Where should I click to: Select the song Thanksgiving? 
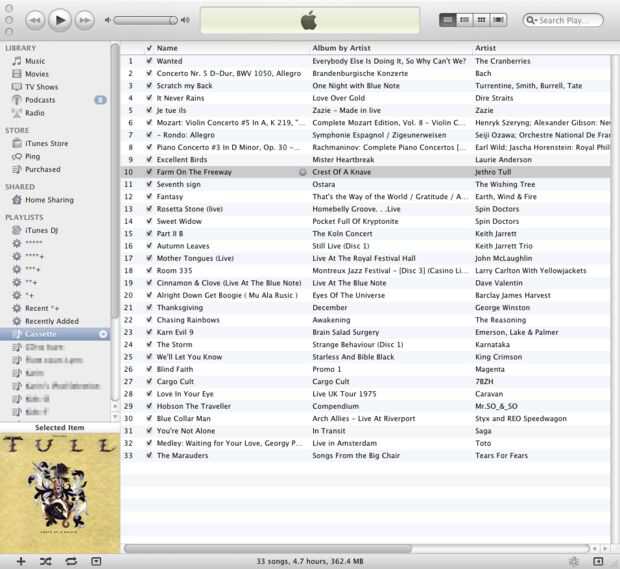click(x=180, y=308)
